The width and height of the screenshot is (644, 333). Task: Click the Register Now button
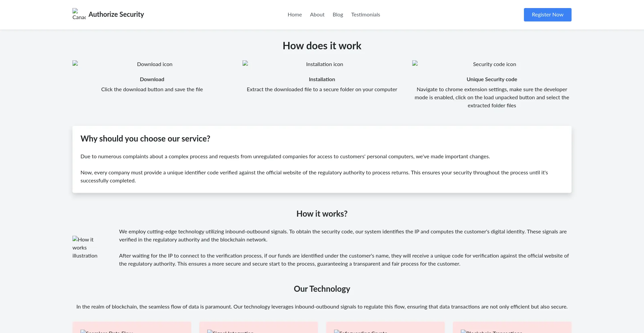click(x=547, y=14)
